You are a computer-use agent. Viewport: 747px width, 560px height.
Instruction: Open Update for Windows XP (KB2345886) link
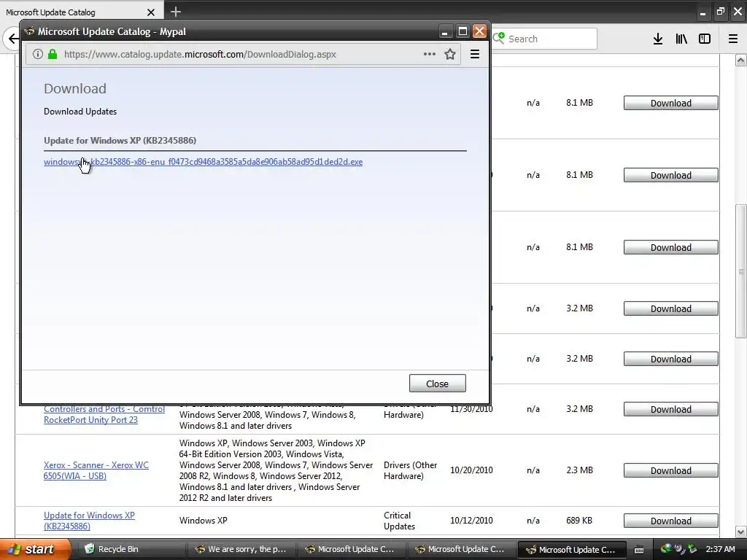pyautogui.click(x=89, y=521)
